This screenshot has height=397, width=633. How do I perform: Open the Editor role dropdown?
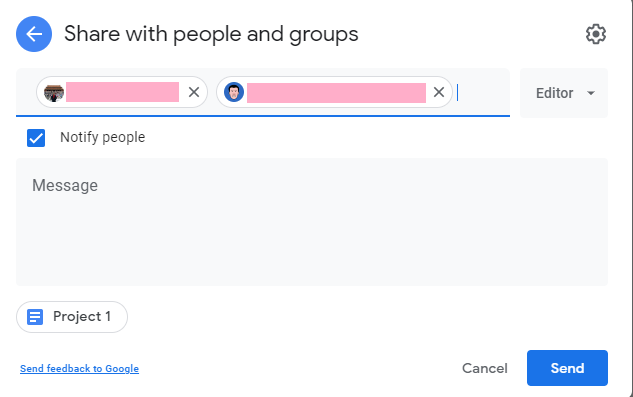coord(564,93)
